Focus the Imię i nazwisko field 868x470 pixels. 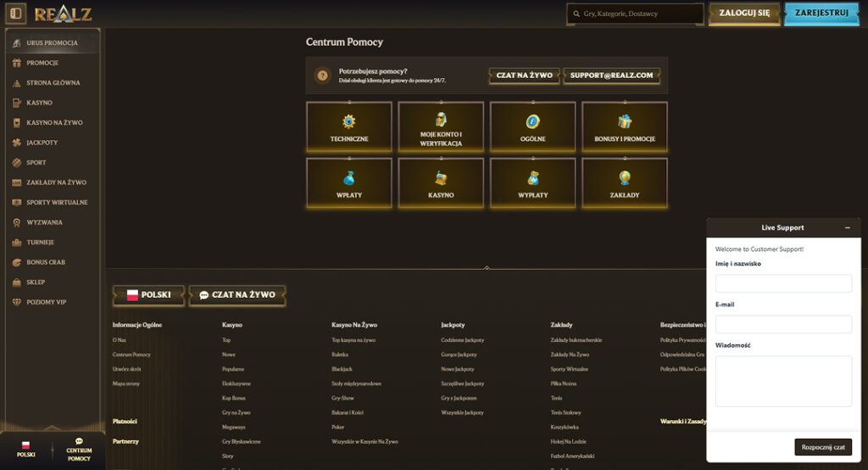click(x=783, y=283)
